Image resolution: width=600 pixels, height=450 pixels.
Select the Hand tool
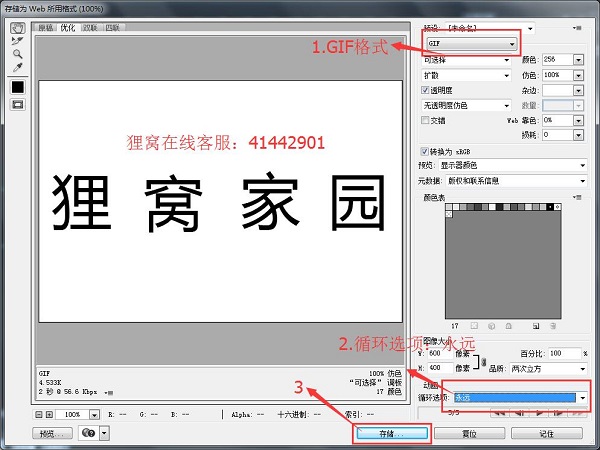click(x=18, y=28)
